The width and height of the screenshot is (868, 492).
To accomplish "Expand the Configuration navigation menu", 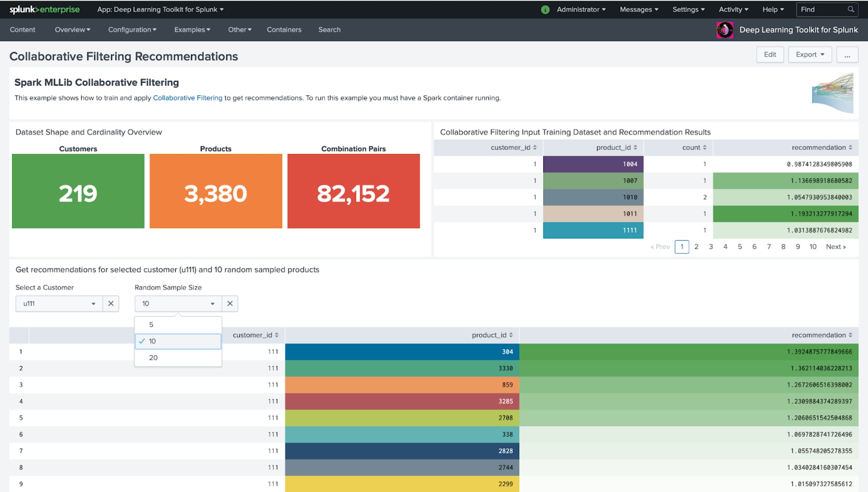I will 132,30.
